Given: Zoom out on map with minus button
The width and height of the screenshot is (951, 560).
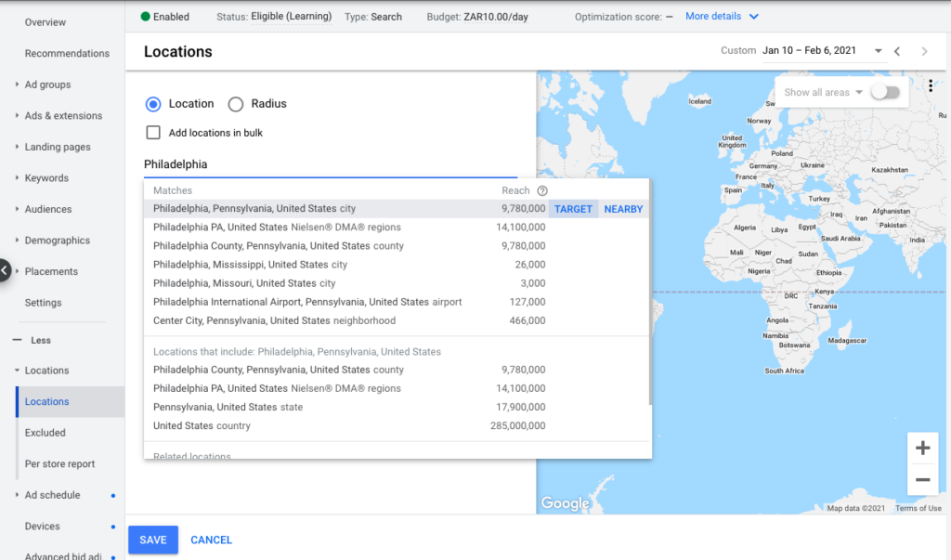Looking at the screenshot, I should (x=922, y=479).
